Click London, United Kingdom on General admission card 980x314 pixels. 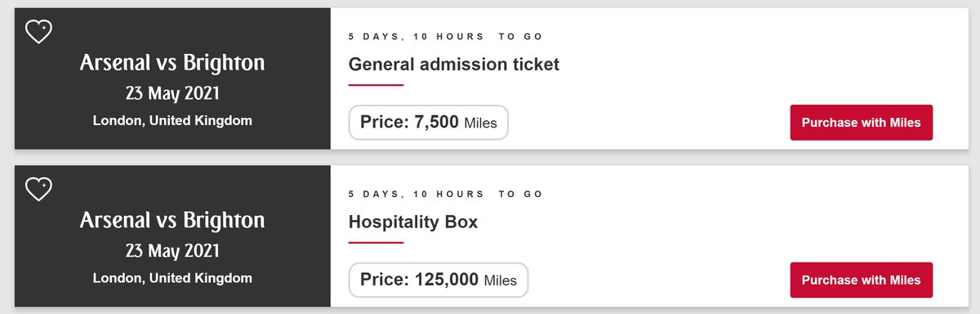pyautogui.click(x=172, y=120)
